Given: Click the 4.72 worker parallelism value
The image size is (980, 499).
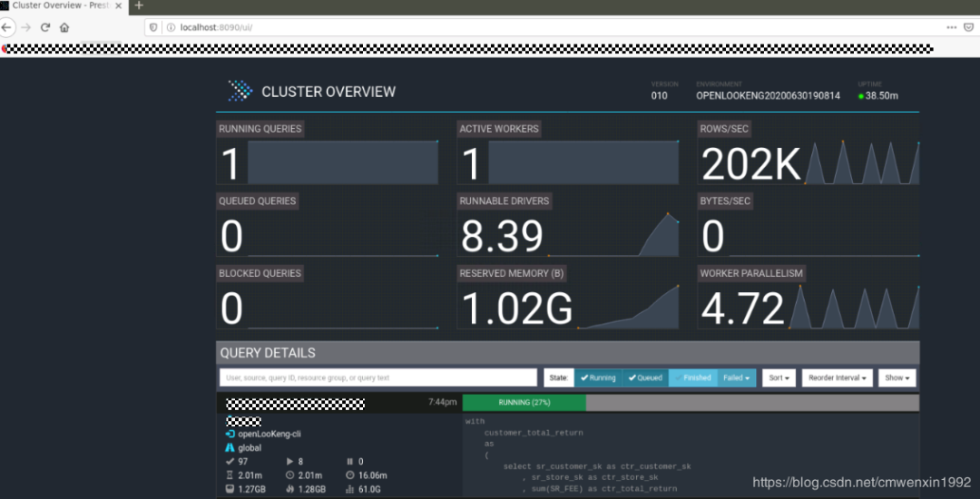Looking at the screenshot, I should [x=742, y=308].
